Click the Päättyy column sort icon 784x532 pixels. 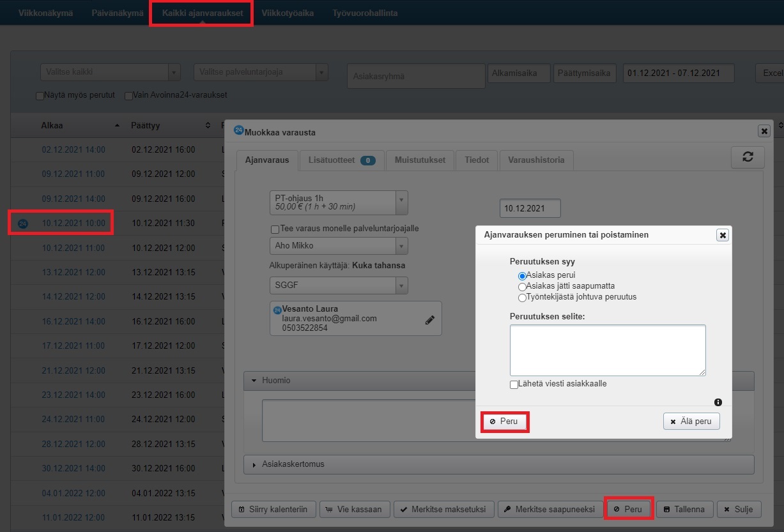[208, 126]
